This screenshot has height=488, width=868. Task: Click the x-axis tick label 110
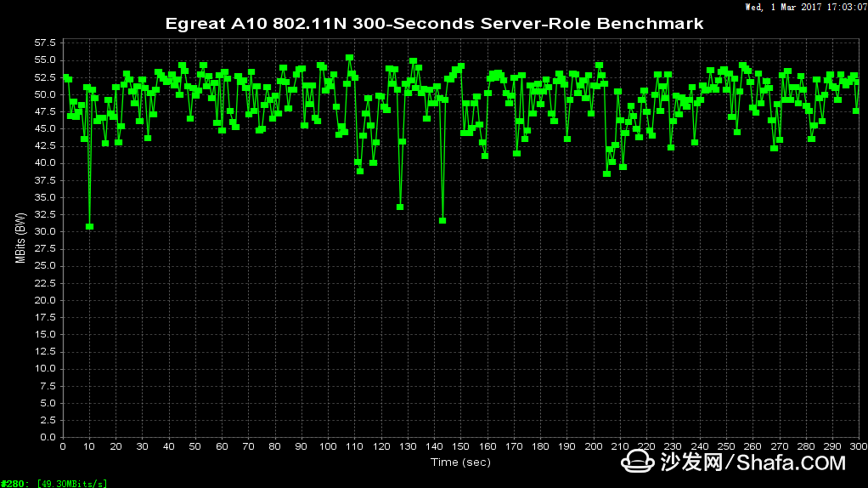[354, 446]
